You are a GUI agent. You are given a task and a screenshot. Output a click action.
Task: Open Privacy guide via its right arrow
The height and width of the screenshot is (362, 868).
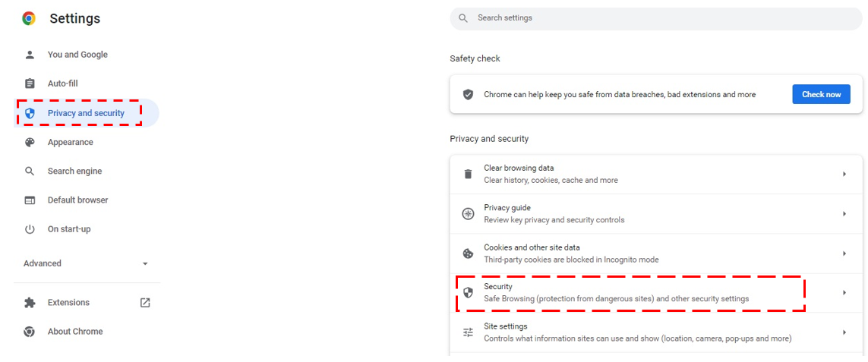pyautogui.click(x=844, y=214)
